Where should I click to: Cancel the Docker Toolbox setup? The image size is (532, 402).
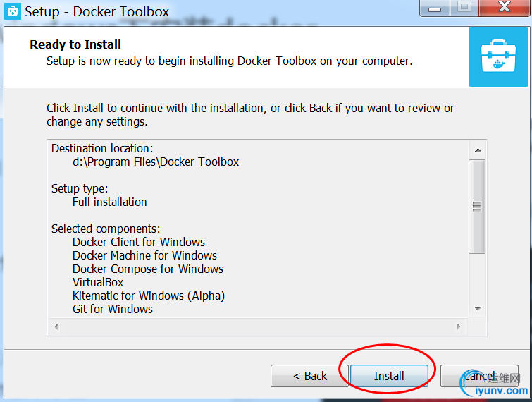tap(479, 376)
